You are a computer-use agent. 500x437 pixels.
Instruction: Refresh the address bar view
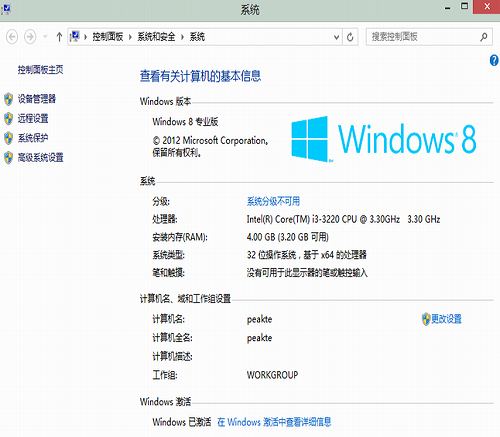[x=350, y=37]
